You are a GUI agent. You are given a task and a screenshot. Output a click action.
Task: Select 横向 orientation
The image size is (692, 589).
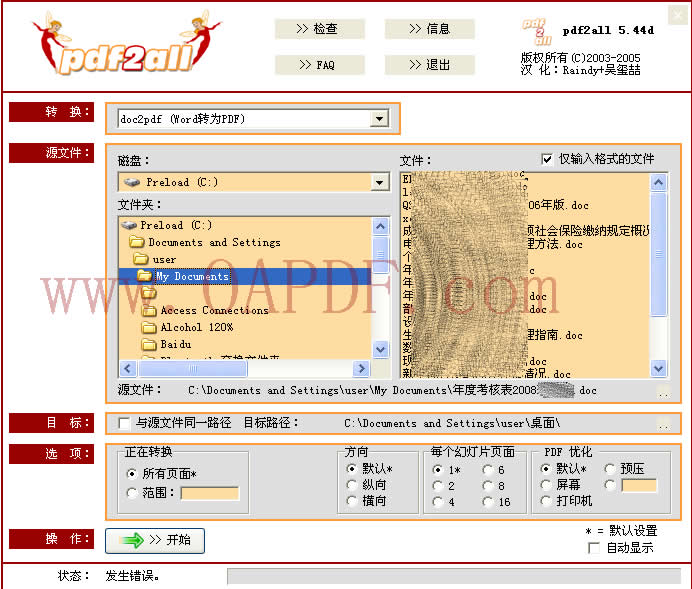tap(352, 501)
